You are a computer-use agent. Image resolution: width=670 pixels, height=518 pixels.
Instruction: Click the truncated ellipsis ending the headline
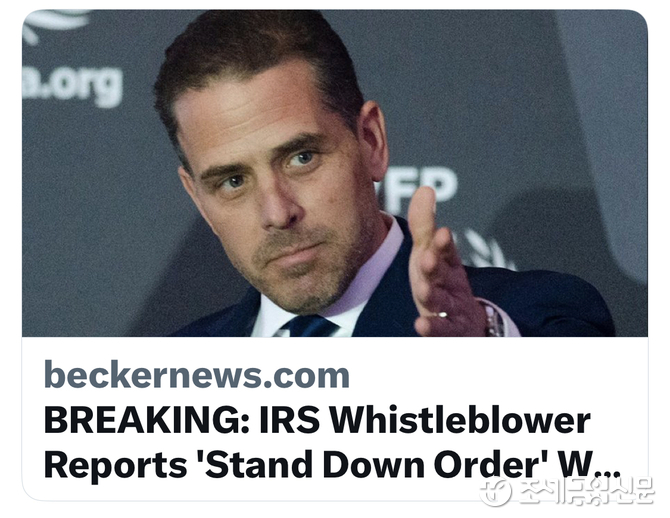point(607,472)
